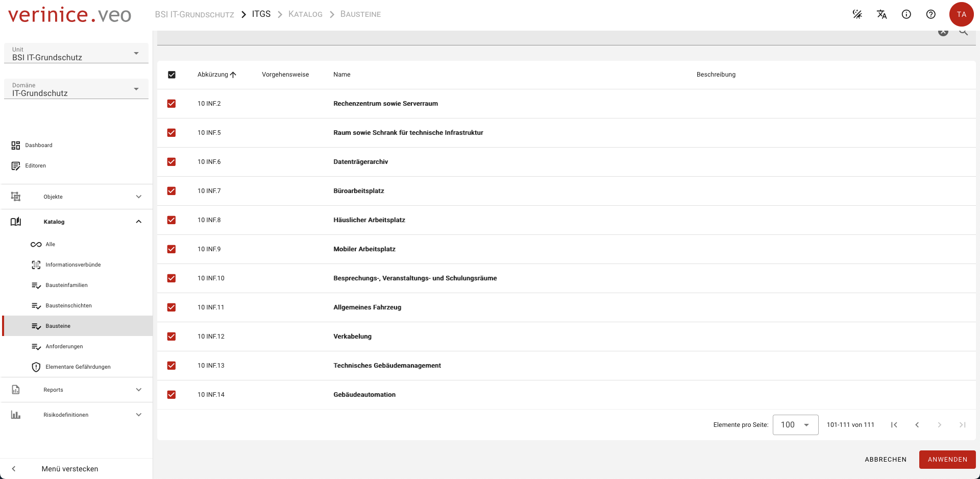The image size is (980, 479).
Task: Open the TA user avatar menu
Action: coord(961,14)
